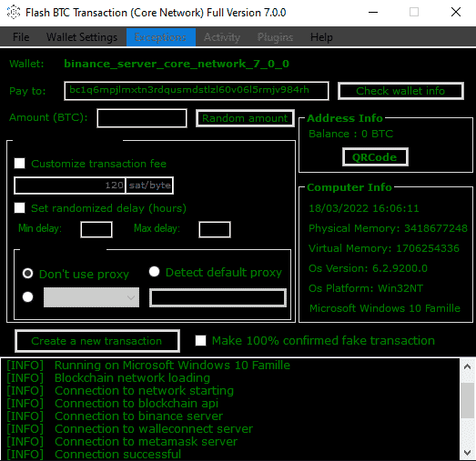Click the Microsoft Windows 10 Famille text in Computer Info
476x461 pixels.
tap(385, 308)
